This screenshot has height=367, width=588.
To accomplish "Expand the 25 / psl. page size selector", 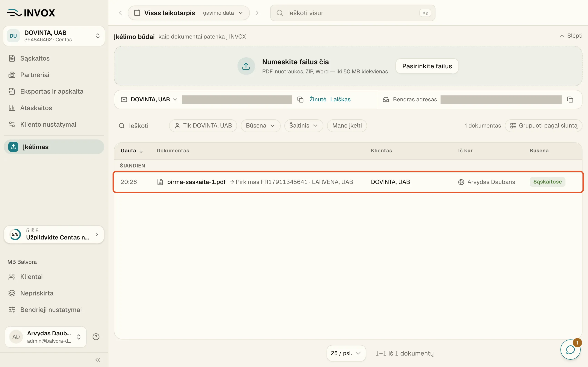I will pos(346,353).
